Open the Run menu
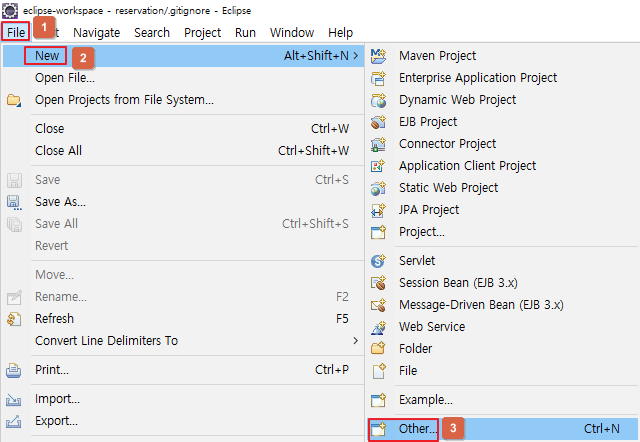 [245, 32]
